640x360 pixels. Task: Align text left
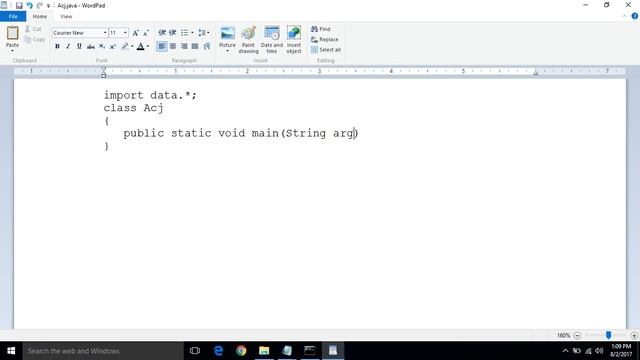coord(162,46)
